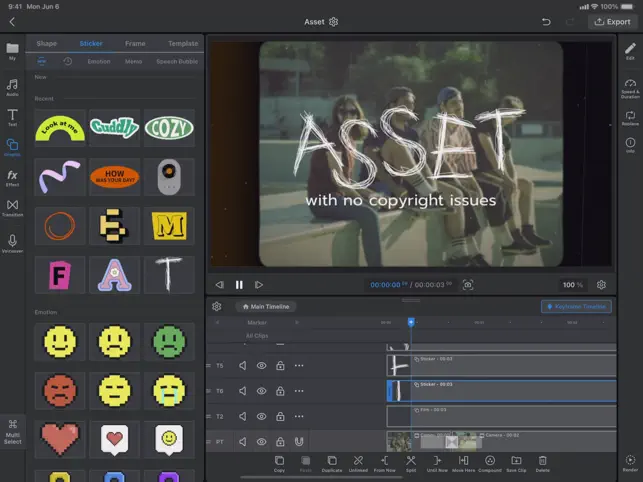The width and height of the screenshot is (643, 482).
Task: Step back one frame
Action: click(x=219, y=285)
